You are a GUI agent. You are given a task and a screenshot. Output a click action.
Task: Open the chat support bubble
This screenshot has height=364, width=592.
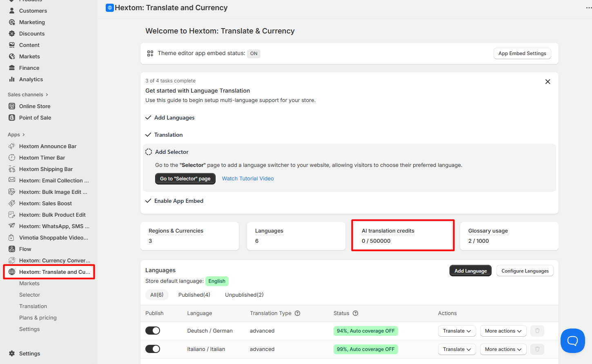(572, 340)
